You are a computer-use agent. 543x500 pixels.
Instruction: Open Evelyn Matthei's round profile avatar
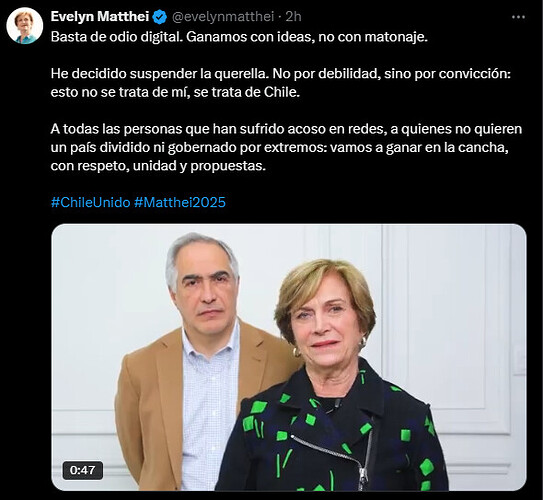pos(25,26)
